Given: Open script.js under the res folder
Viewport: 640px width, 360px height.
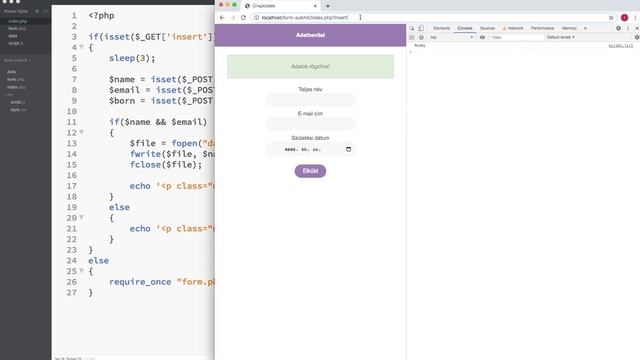Looking at the screenshot, I should tap(17, 102).
